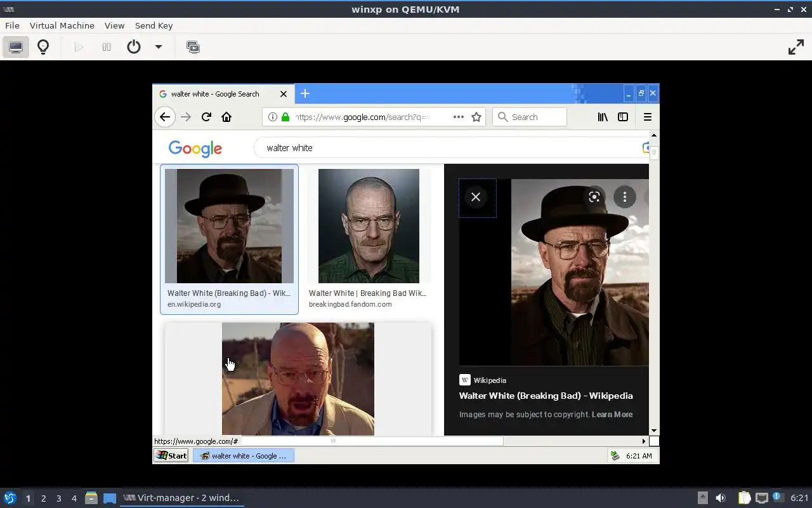812x508 pixels.
Task: Open the host application menu icon
Action: [10, 498]
